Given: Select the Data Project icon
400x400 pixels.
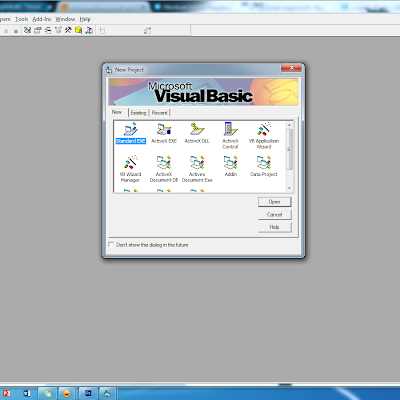Looking at the screenshot, I should point(264,166).
